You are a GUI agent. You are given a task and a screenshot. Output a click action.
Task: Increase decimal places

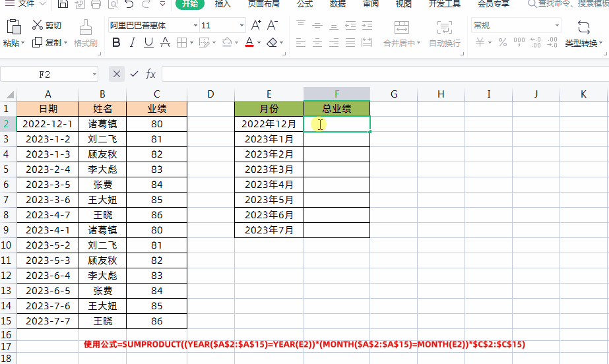pos(536,42)
